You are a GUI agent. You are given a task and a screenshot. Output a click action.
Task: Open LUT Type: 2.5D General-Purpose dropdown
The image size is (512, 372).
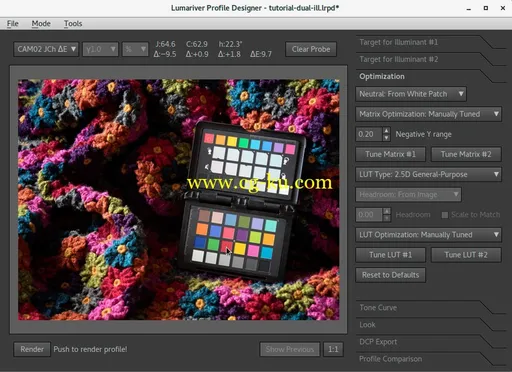pyautogui.click(x=429, y=174)
